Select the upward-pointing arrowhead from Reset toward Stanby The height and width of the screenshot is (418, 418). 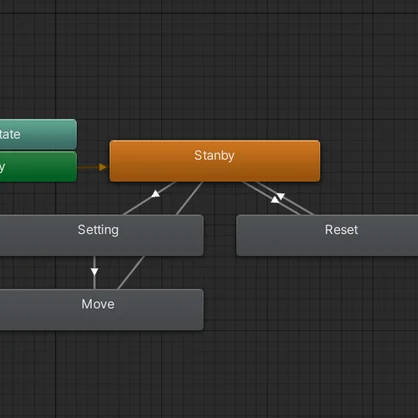[x=275, y=199]
